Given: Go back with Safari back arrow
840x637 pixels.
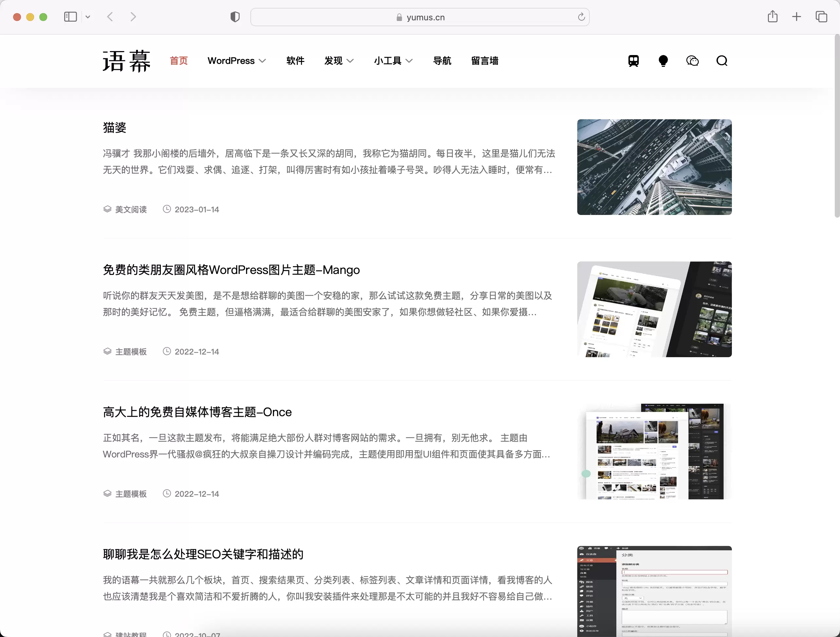Looking at the screenshot, I should [x=110, y=17].
